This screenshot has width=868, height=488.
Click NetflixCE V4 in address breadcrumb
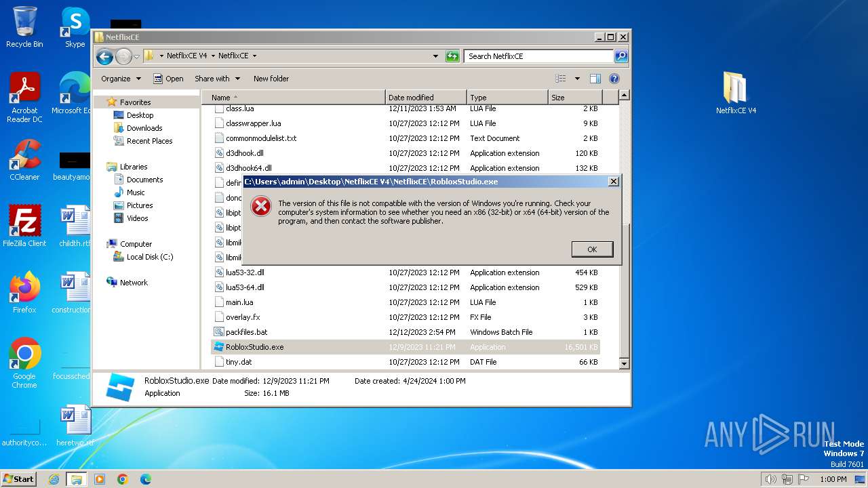point(186,56)
